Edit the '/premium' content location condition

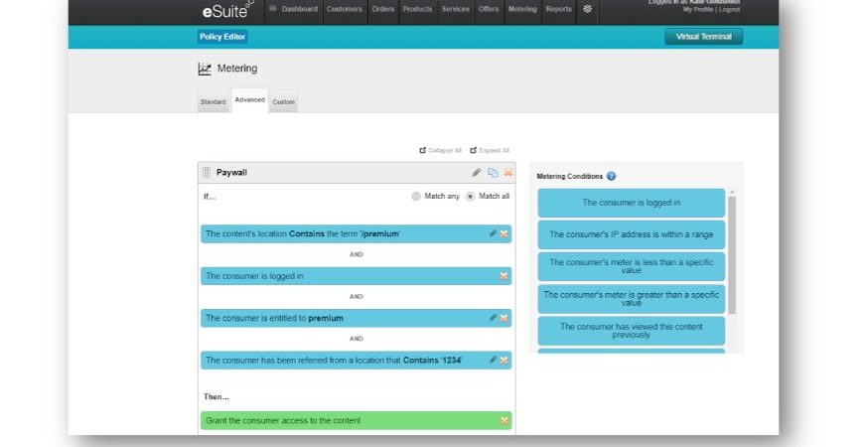[493, 233]
